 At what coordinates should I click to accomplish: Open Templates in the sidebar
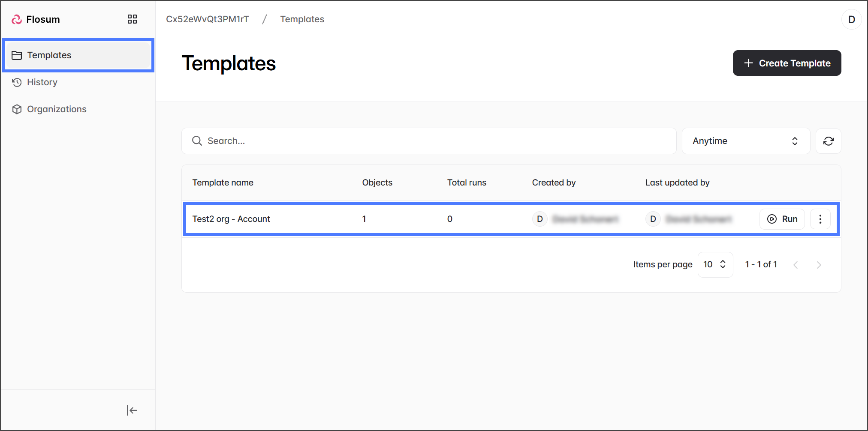[x=49, y=55]
